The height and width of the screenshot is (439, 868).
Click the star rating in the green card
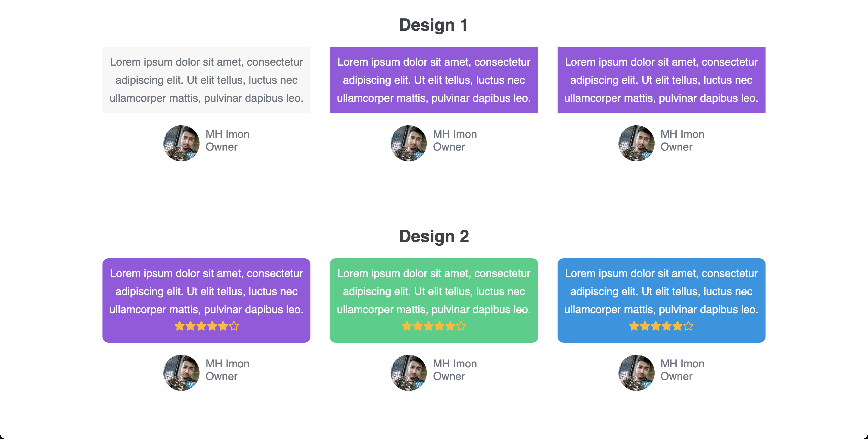click(434, 326)
